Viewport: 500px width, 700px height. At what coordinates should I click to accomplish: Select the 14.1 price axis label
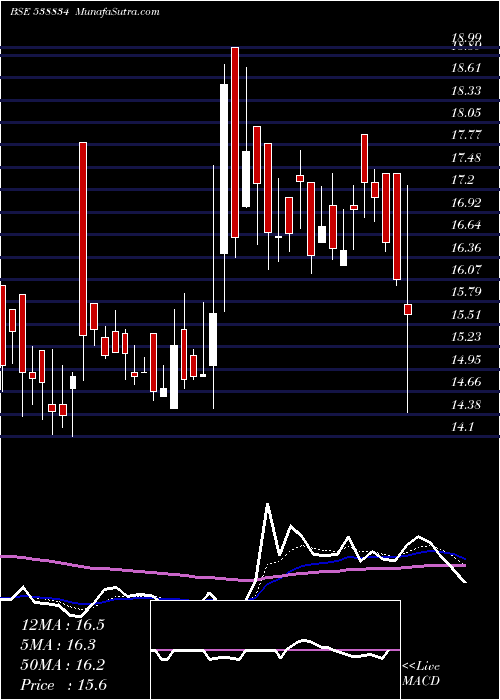[x=462, y=427]
